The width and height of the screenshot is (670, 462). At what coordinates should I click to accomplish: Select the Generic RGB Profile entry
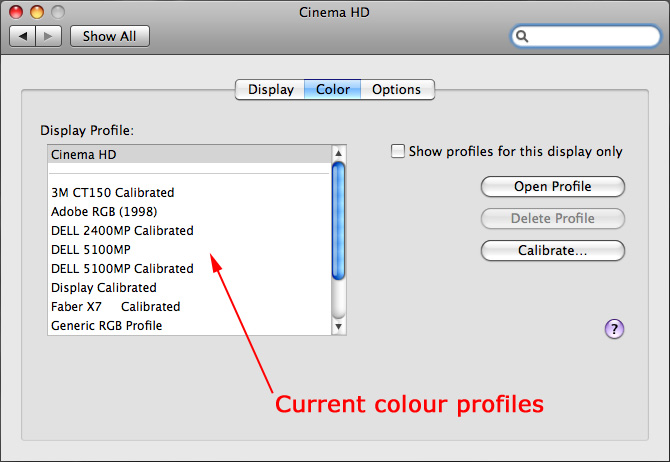click(x=106, y=326)
